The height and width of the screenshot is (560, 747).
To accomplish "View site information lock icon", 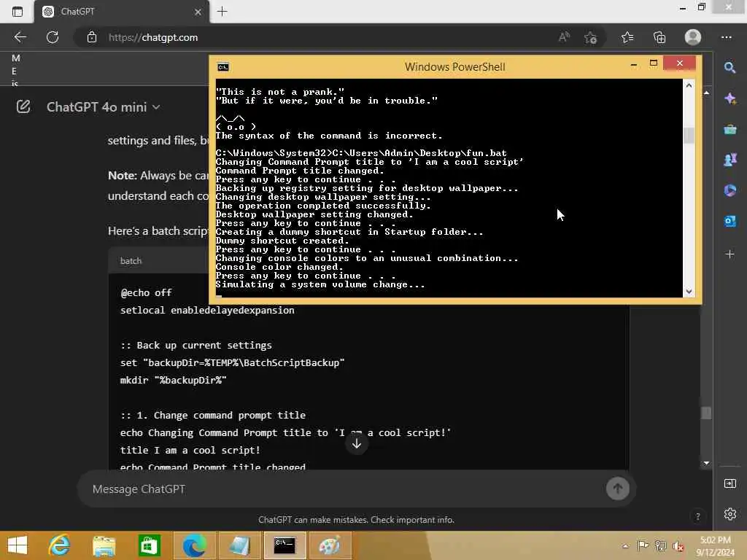I will click(x=92, y=37).
